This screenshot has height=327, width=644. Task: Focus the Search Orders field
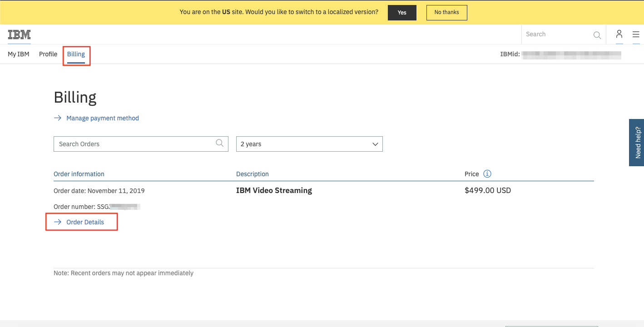click(x=141, y=144)
